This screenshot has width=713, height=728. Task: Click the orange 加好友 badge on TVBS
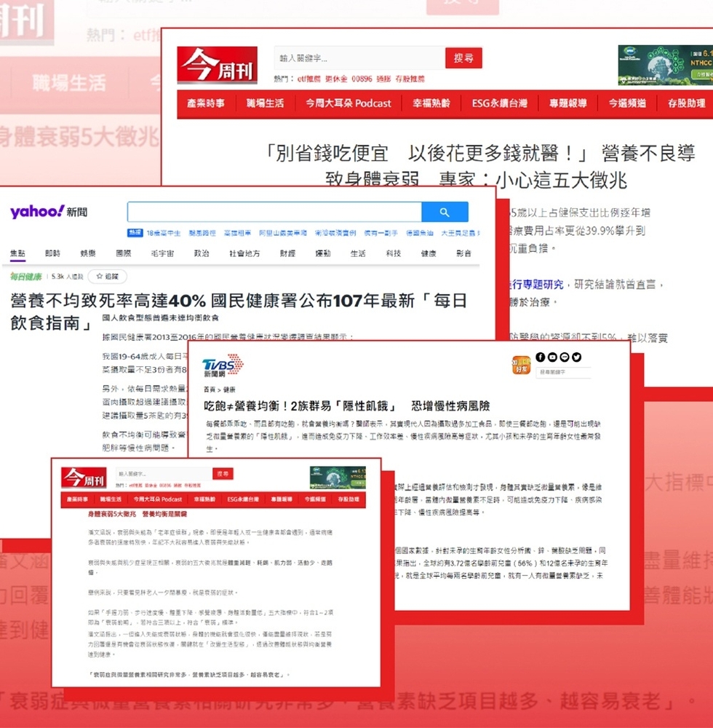(x=521, y=366)
